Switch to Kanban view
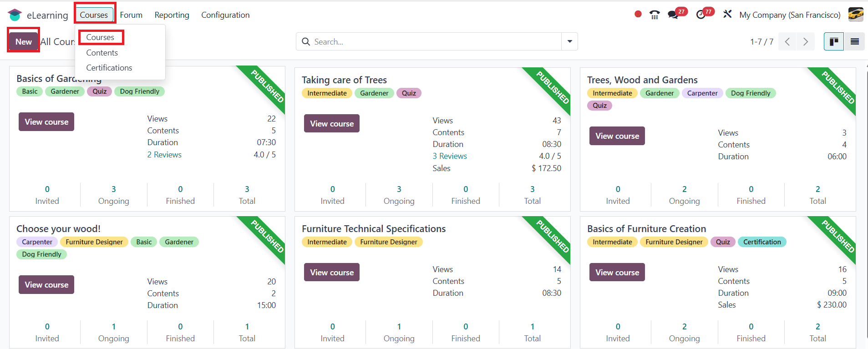This screenshot has width=868, height=349. click(x=834, y=42)
